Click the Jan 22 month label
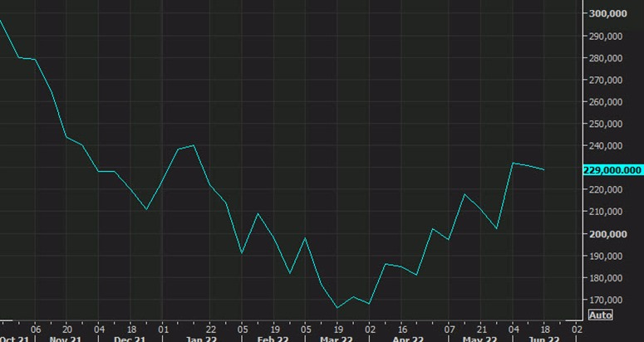Viewport: 644px width, 342px height. click(201, 340)
